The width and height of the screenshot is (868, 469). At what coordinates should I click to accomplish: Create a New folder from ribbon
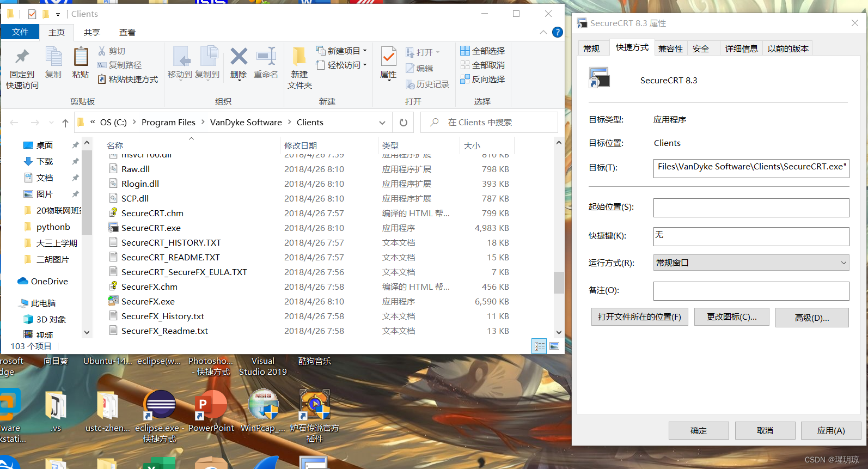[x=299, y=69]
